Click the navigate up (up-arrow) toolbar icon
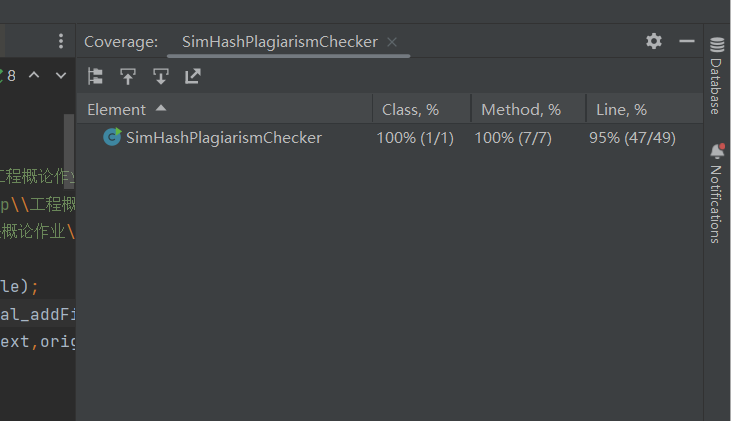This screenshot has width=731, height=421. point(128,76)
